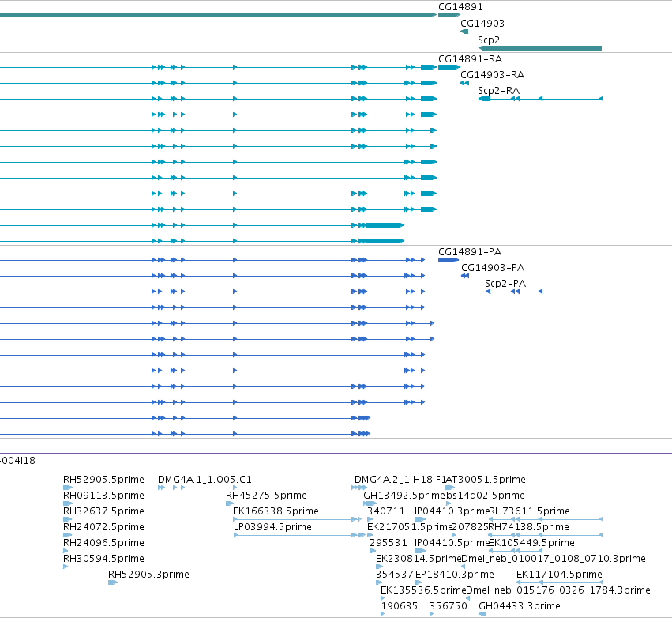This screenshot has height=618, width=672.
Task: Select EST RH52905.5prime
Action: pyautogui.click(x=103, y=480)
